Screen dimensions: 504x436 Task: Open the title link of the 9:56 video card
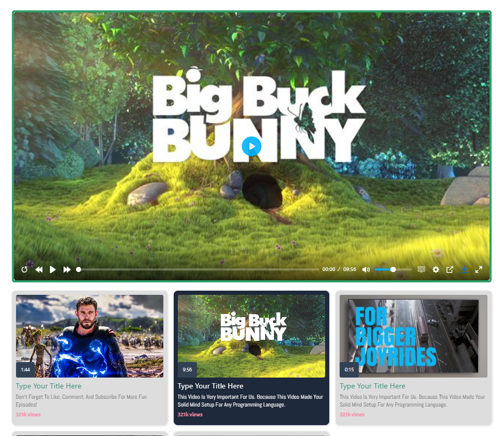tap(210, 386)
